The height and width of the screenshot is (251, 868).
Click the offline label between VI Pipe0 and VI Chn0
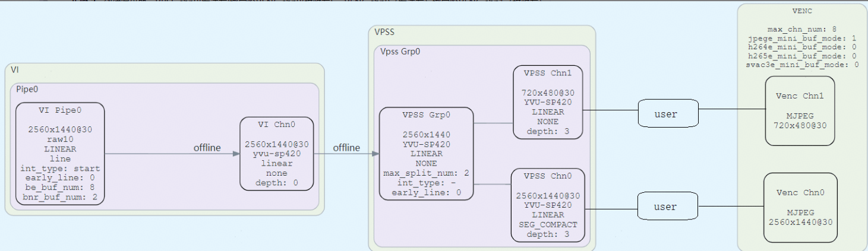point(207,147)
